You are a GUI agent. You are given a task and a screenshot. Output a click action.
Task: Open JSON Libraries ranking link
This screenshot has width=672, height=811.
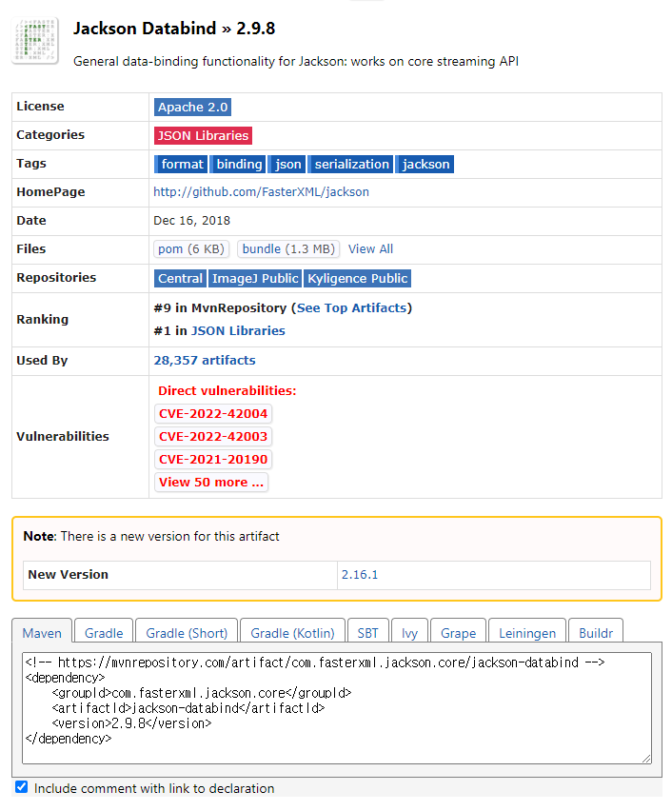pyautogui.click(x=238, y=330)
